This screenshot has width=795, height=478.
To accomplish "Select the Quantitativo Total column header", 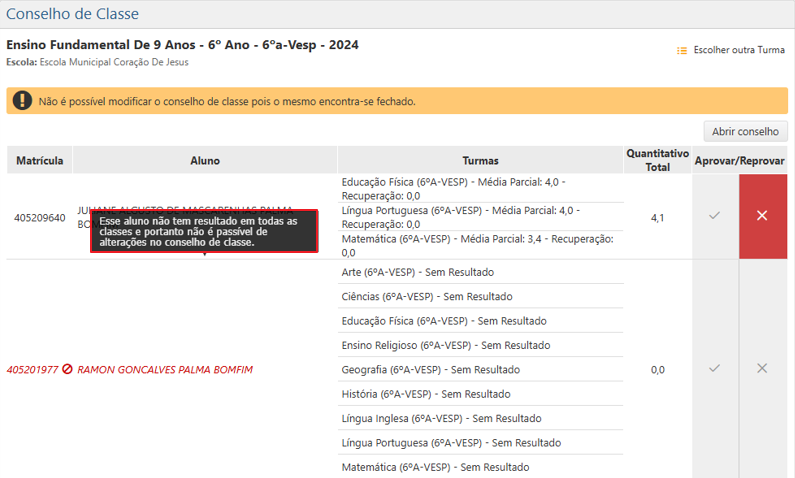I will pyautogui.click(x=658, y=160).
